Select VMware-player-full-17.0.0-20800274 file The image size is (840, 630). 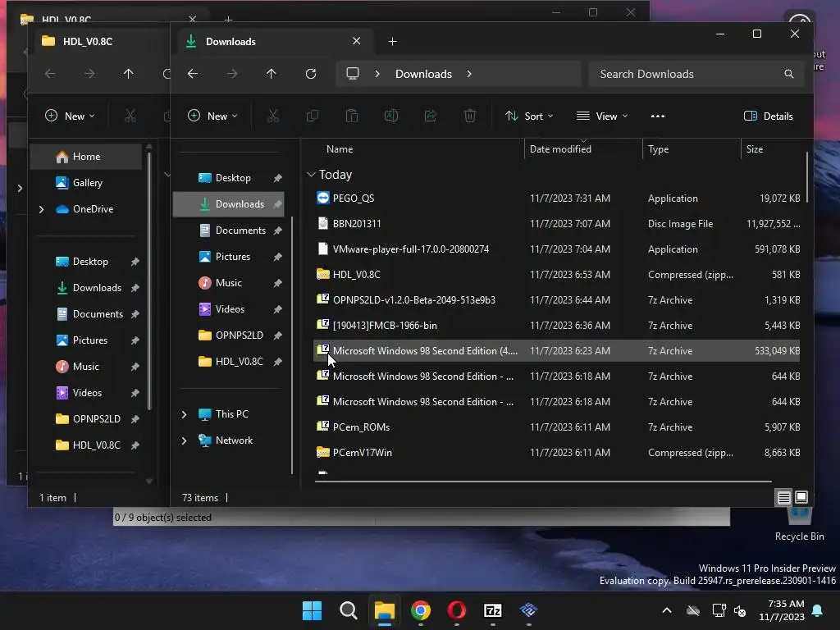click(557, 249)
